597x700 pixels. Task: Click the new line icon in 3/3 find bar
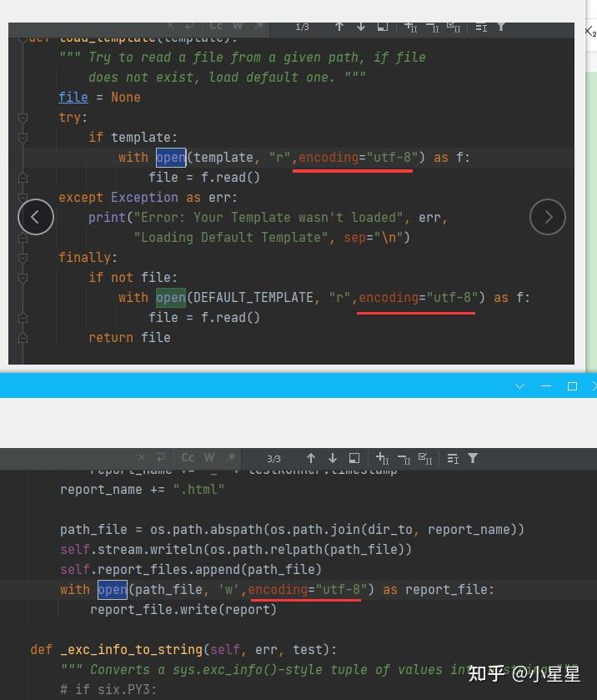[x=160, y=457]
